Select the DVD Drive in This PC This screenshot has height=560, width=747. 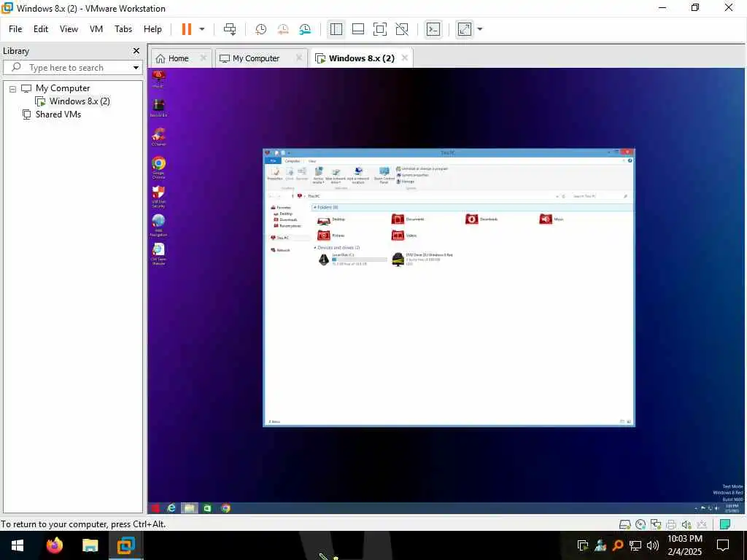tap(422, 259)
